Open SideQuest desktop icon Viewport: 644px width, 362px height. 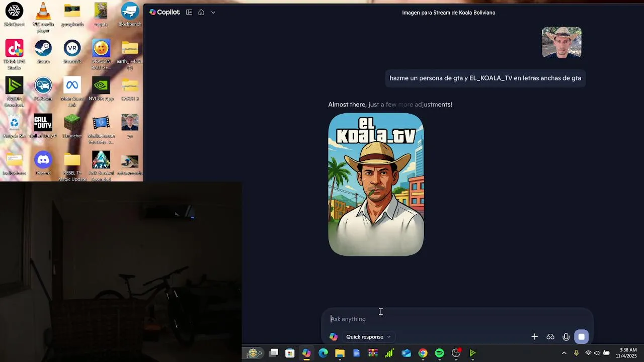[14, 15]
